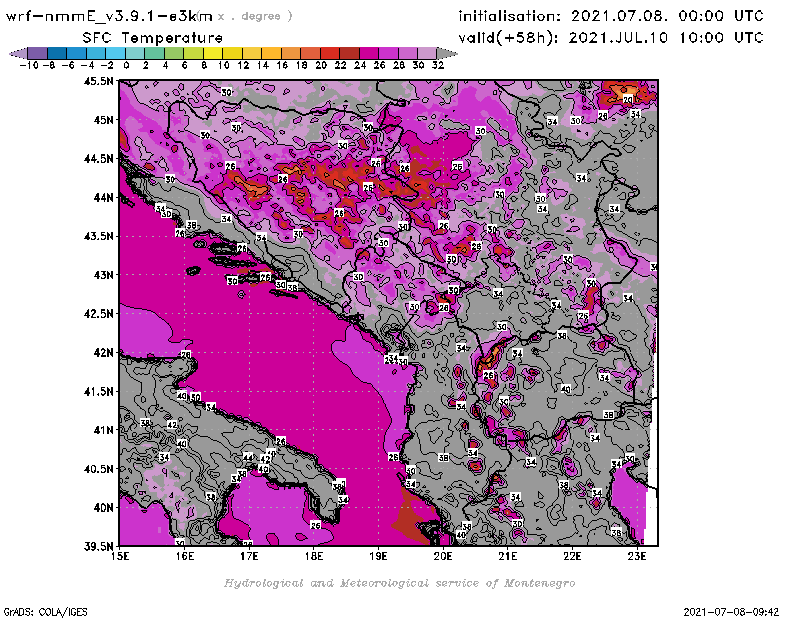Click the '41.5N' latitude label

pos(99,391)
